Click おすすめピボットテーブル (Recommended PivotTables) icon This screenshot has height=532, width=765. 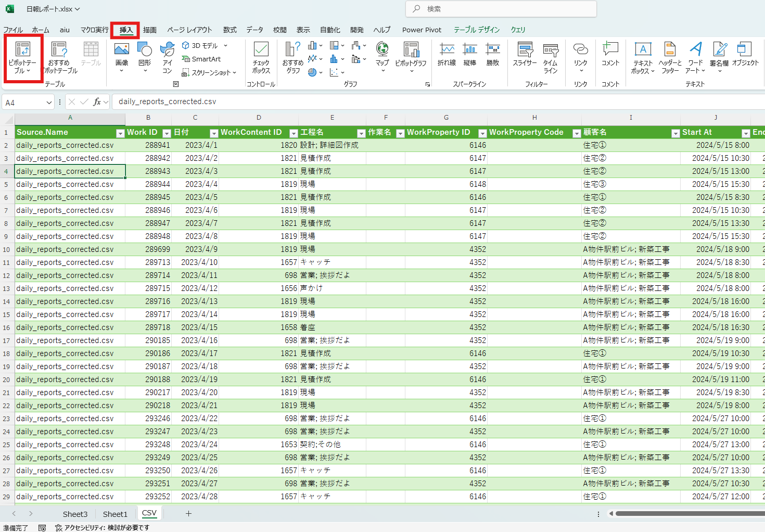[59, 58]
